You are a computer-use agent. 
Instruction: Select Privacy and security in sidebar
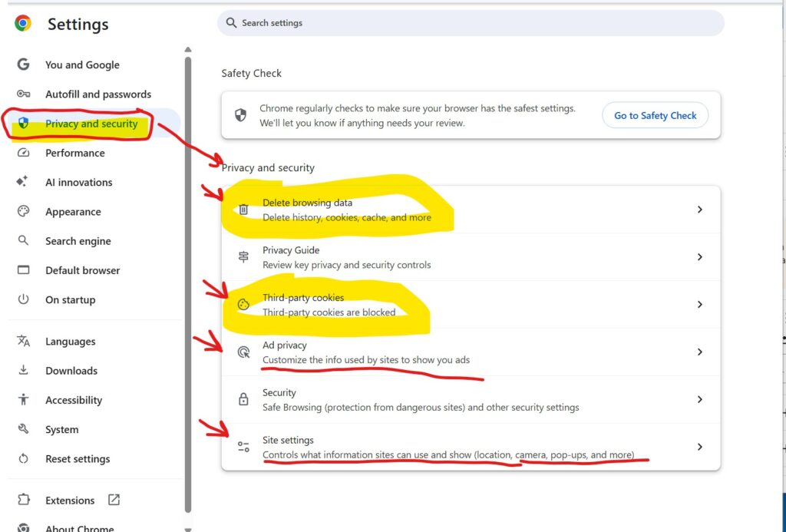[91, 124]
